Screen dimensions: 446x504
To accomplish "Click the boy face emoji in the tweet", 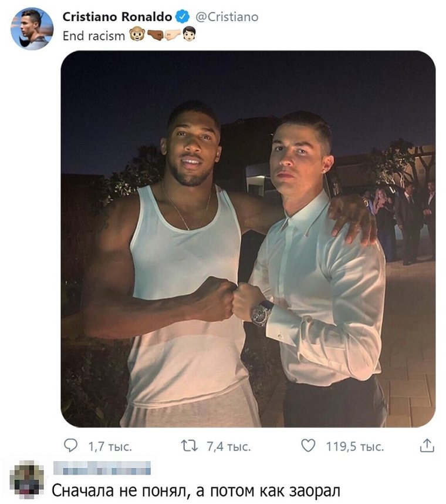I will pyautogui.click(x=189, y=35).
